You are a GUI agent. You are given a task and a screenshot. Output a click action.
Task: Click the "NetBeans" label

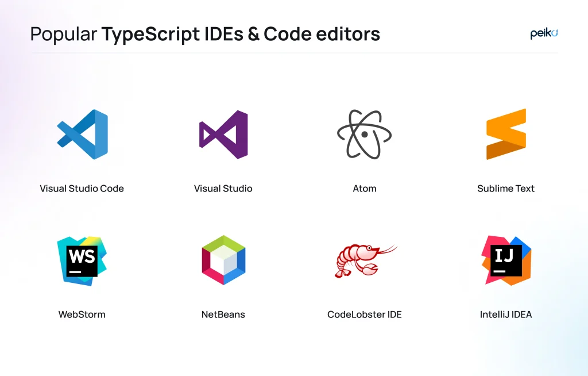click(223, 314)
